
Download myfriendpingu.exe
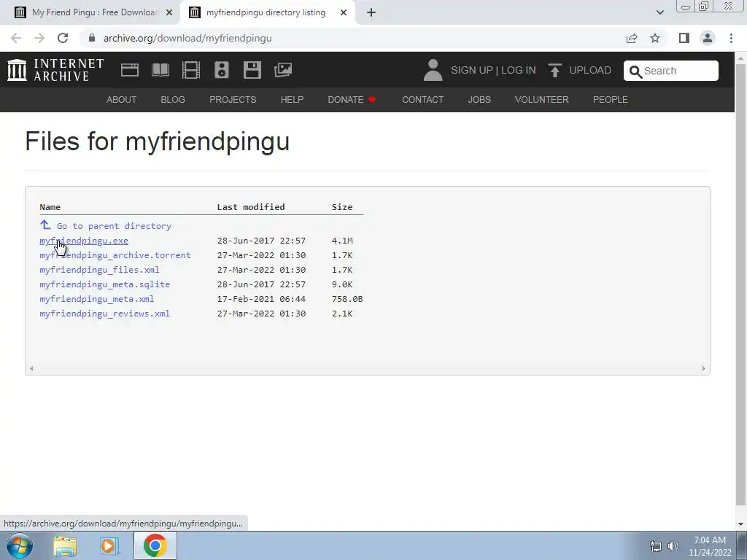84,241
